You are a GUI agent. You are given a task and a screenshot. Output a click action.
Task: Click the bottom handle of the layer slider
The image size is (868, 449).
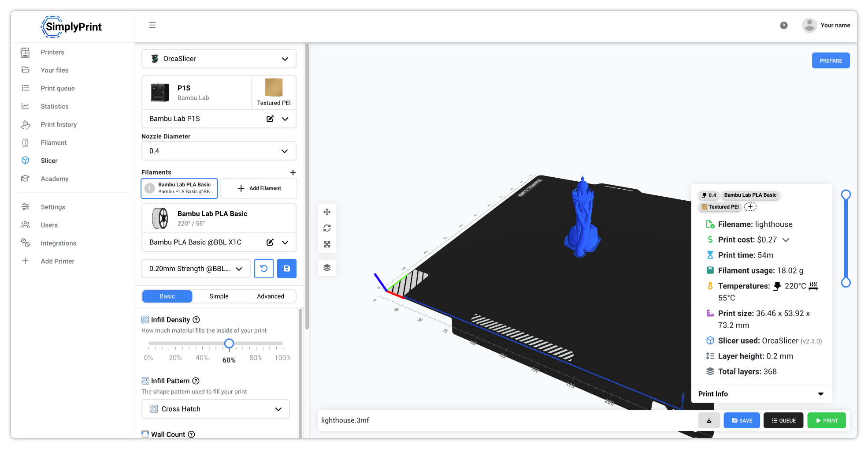(846, 282)
